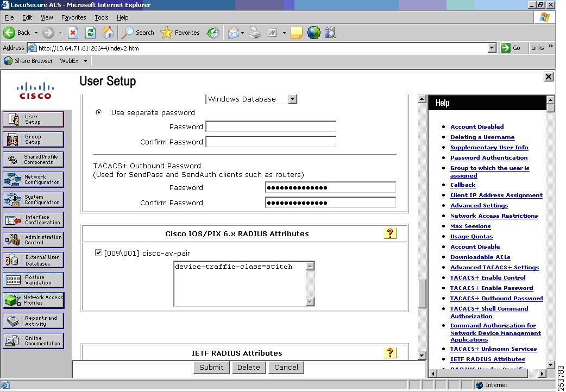566x392 pixels.
Task: Open Administration Control section
Action: (33, 239)
